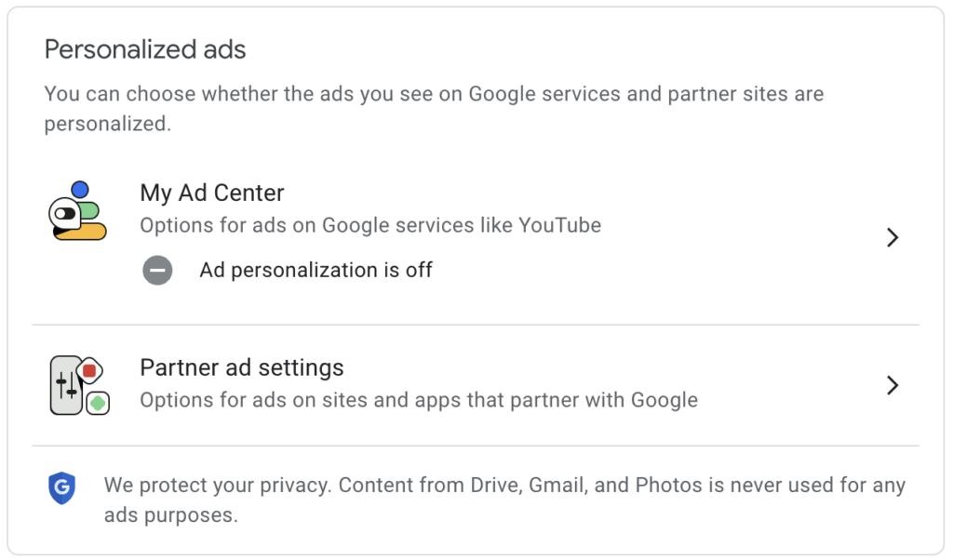Click the Partner ad settings sliders icon
Viewport: 953px width, 560px height.
click(66, 384)
